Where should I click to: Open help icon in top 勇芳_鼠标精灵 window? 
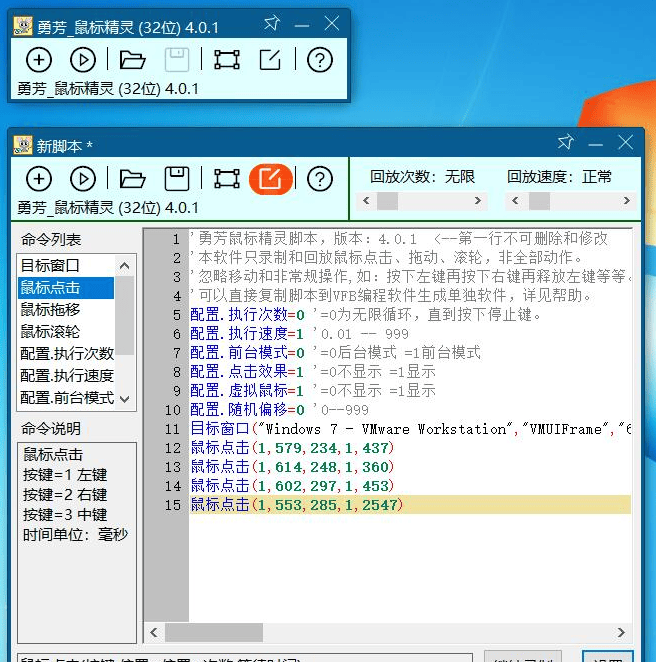click(319, 60)
